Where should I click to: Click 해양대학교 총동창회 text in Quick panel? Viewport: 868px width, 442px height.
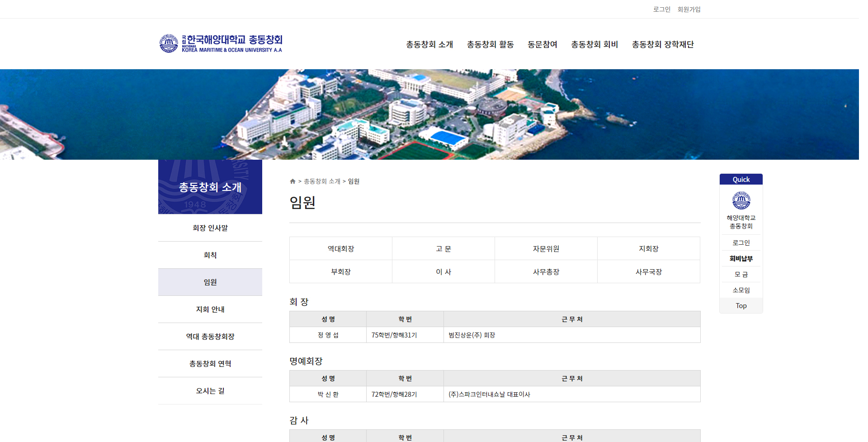[x=741, y=222]
